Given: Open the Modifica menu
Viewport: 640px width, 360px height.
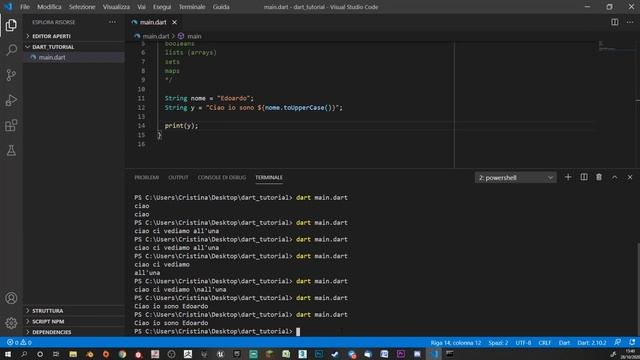Looking at the screenshot, I should [x=49, y=7].
